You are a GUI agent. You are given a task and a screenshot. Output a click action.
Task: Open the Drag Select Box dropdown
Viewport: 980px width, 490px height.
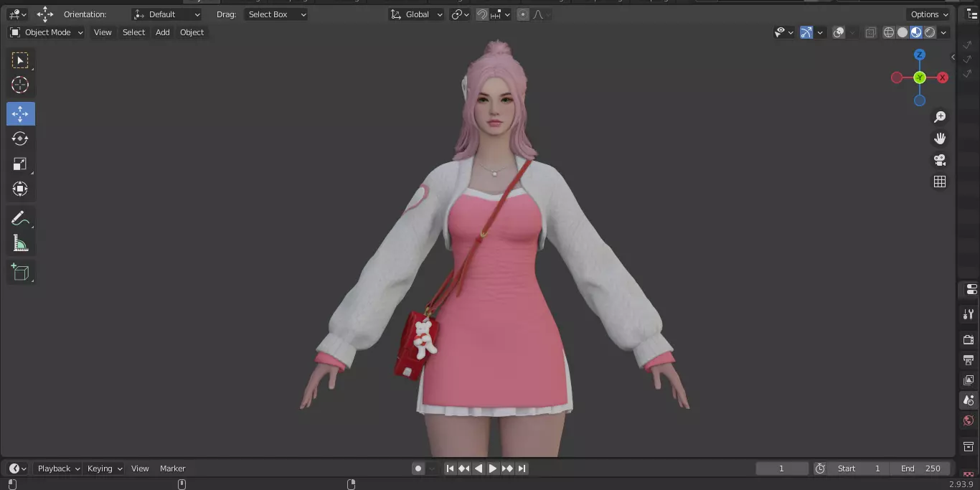(276, 14)
